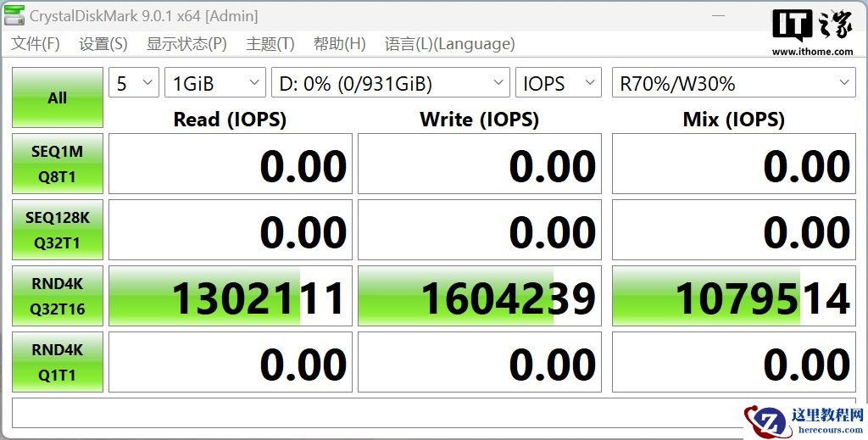
Task: Open the test size dropdown showing 1GiB
Action: [215, 82]
